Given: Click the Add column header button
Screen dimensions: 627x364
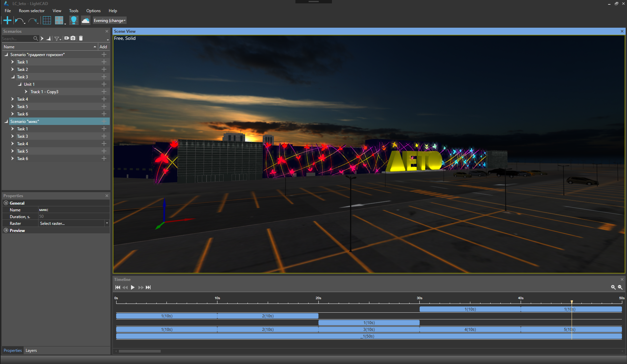Looking at the screenshot, I should tap(103, 47).
